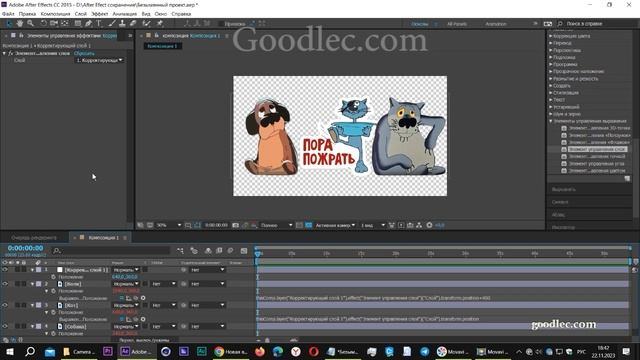Image resolution: width=640 pixels, height=360 pixels.
Task: Toggle Position stopwatch on Кот layer
Action: click(53, 312)
